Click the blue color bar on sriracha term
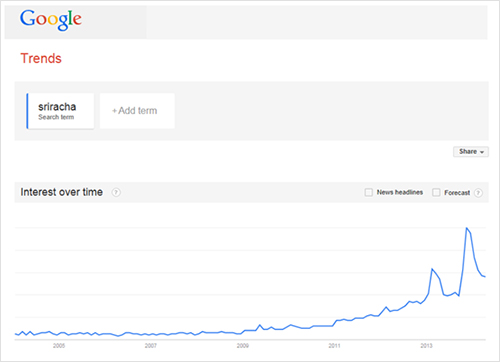 tap(27, 111)
